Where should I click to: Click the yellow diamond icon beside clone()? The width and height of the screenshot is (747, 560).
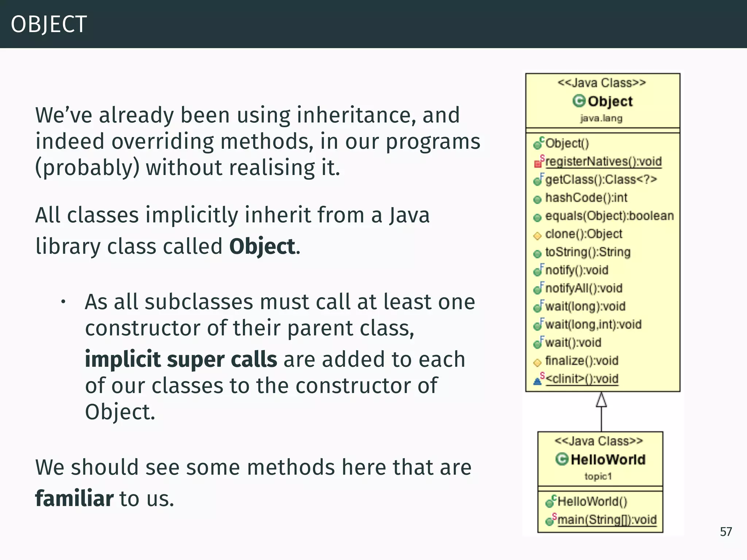[537, 236]
